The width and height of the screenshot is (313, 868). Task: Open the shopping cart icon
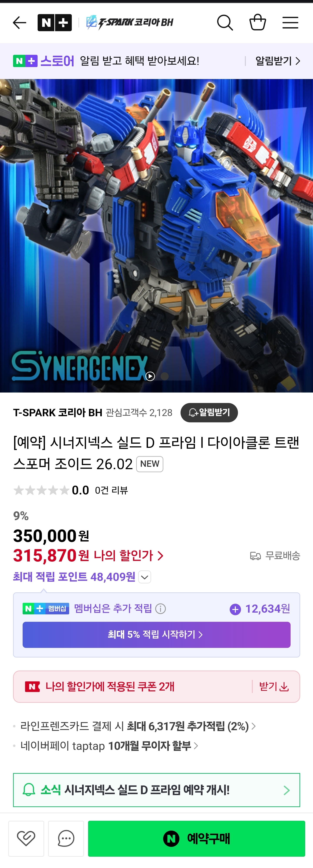coord(258,22)
